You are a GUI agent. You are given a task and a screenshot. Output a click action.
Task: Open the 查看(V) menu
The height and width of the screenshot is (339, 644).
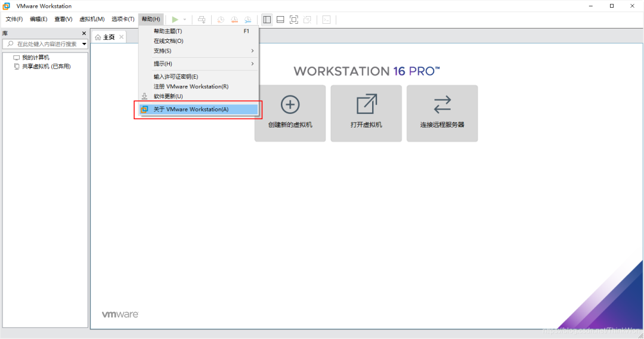click(63, 19)
